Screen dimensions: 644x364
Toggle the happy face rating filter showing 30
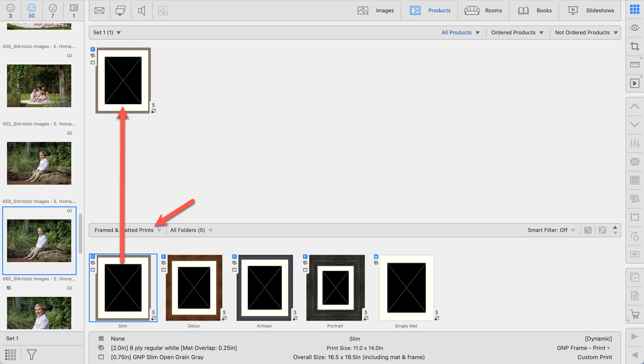point(31,10)
